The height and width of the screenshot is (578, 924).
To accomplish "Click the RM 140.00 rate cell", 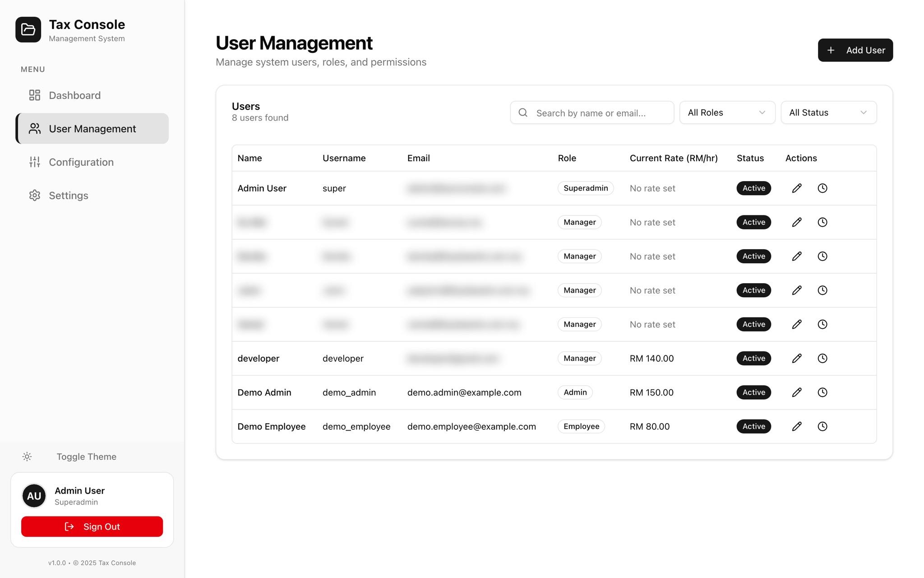I will pos(652,359).
